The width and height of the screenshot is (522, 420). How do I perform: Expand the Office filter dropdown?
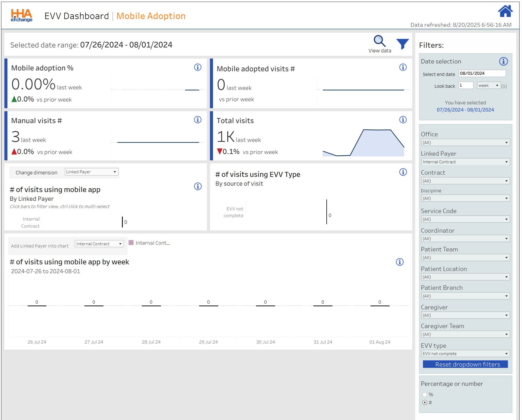pos(465,143)
